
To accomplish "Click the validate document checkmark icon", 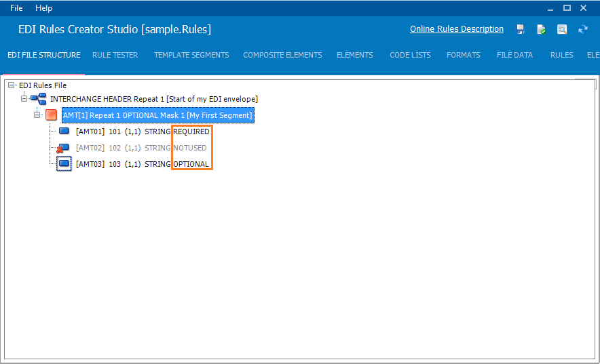I will [x=541, y=29].
